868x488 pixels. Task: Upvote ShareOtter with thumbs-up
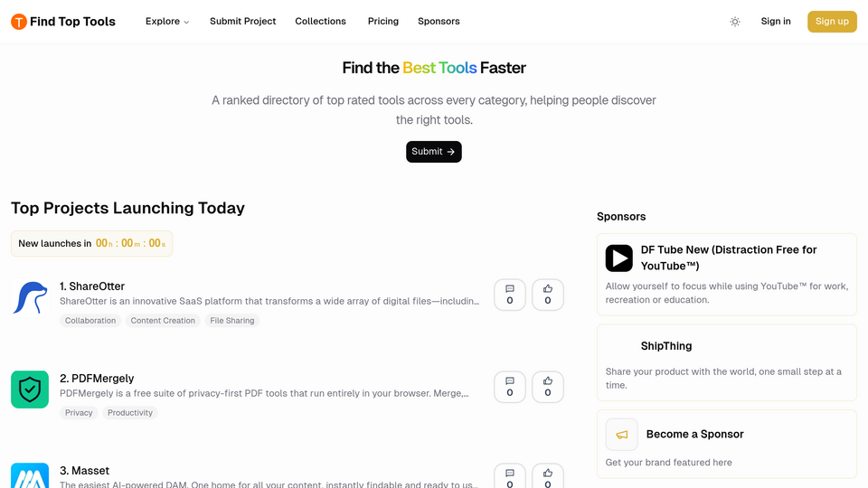[548, 295]
